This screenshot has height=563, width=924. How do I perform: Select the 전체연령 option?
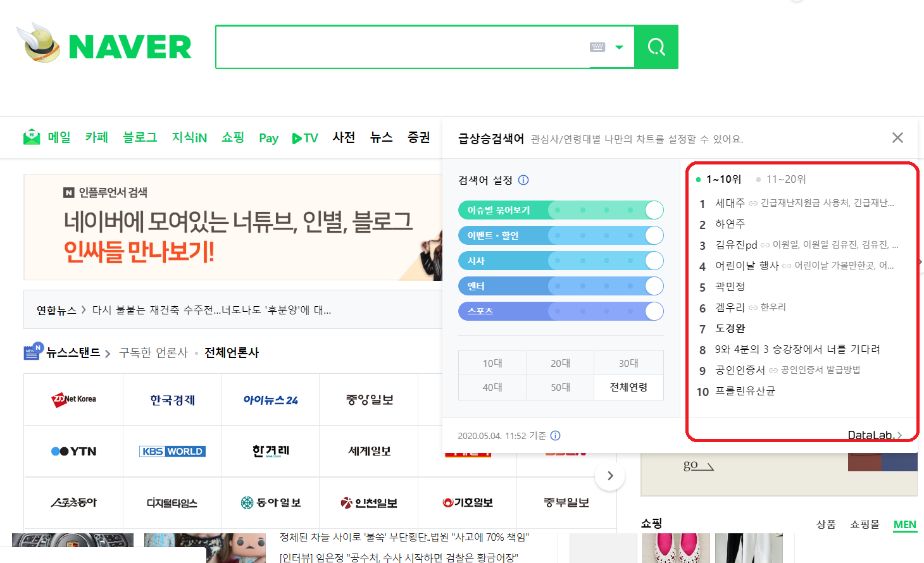point(628,387)
